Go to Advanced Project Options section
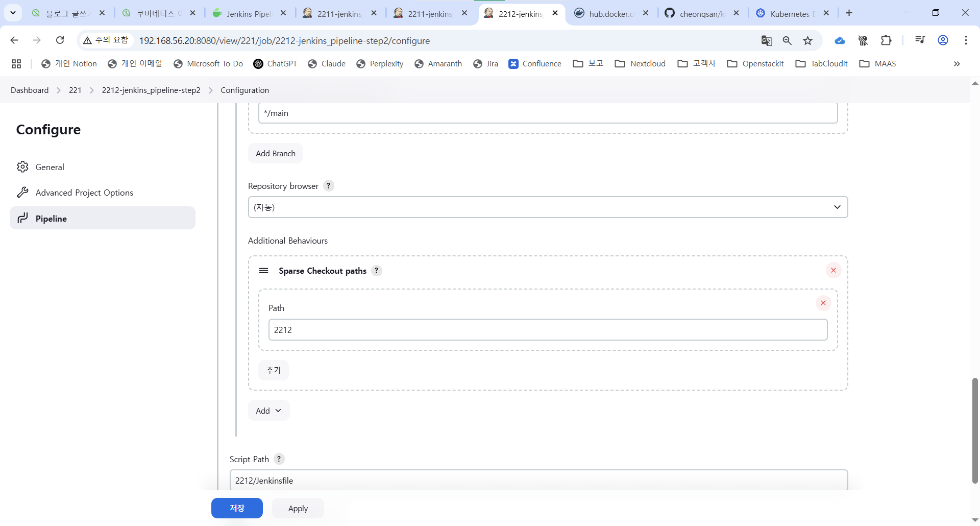980x526 pixels. coord(103,193)
